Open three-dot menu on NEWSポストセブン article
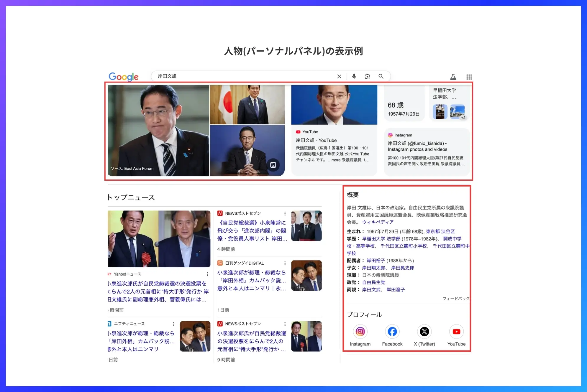587x392 pixels. [x=285, y=213]
